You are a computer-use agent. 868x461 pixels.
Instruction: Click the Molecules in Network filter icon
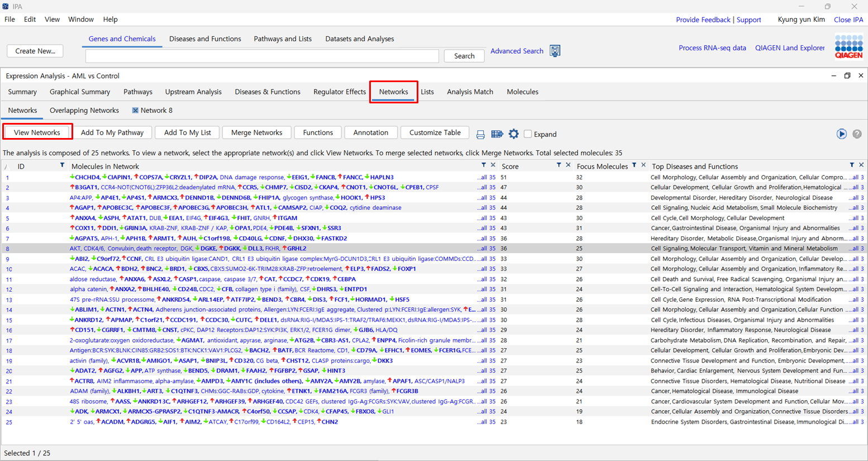484,165
